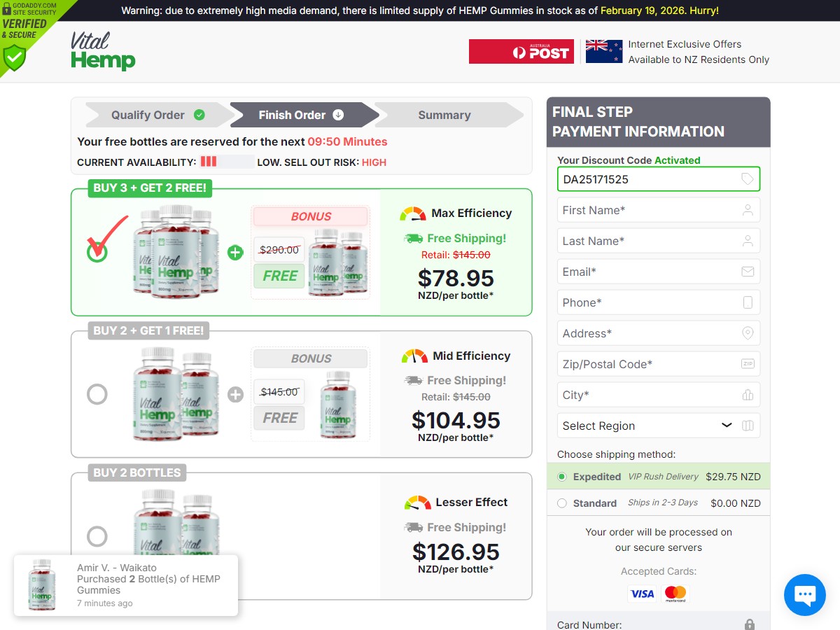
Task: Click the envelope icon in Email field
Action: (748, 271)
